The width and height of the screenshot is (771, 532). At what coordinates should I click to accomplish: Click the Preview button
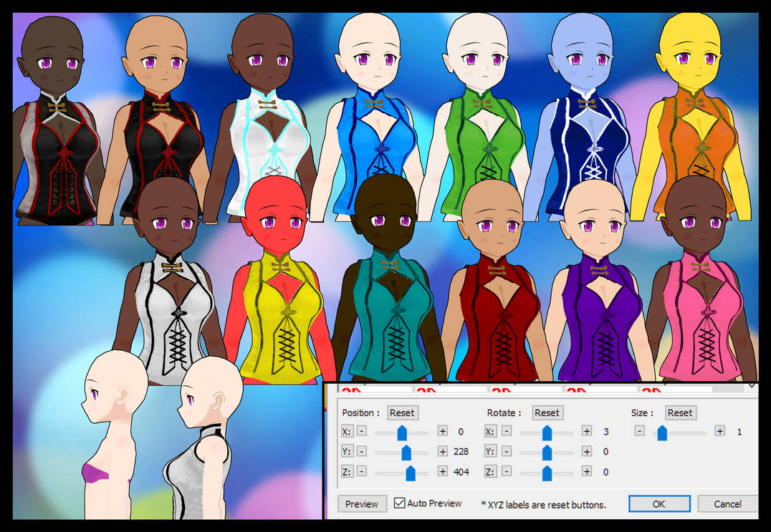(363, 504)
